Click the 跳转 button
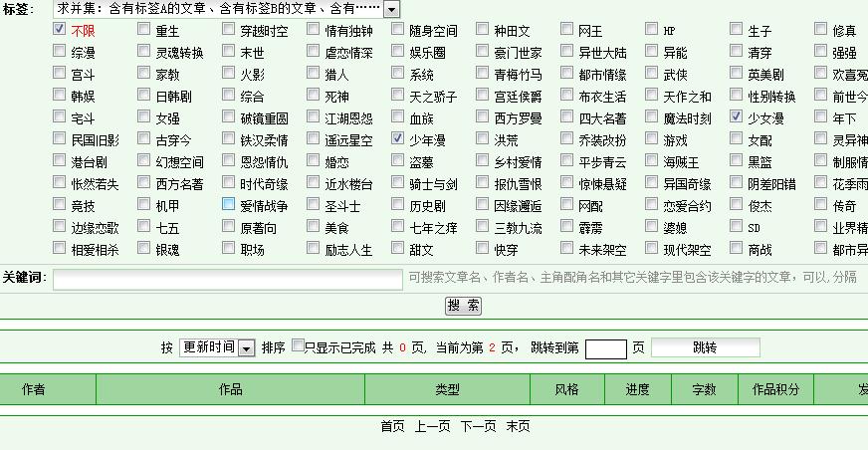 704,347
